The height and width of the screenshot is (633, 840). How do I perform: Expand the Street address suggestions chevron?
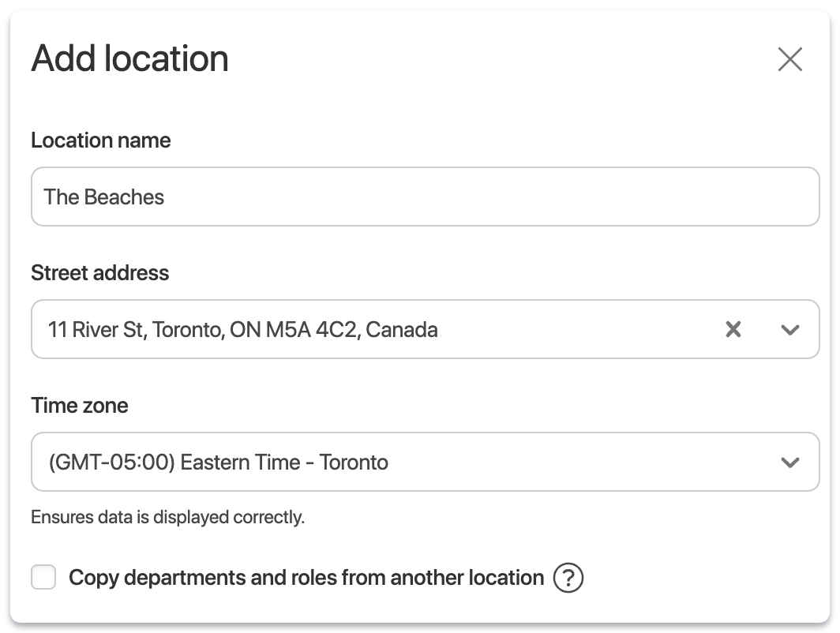pyautogui.click(x=789, y=329)
